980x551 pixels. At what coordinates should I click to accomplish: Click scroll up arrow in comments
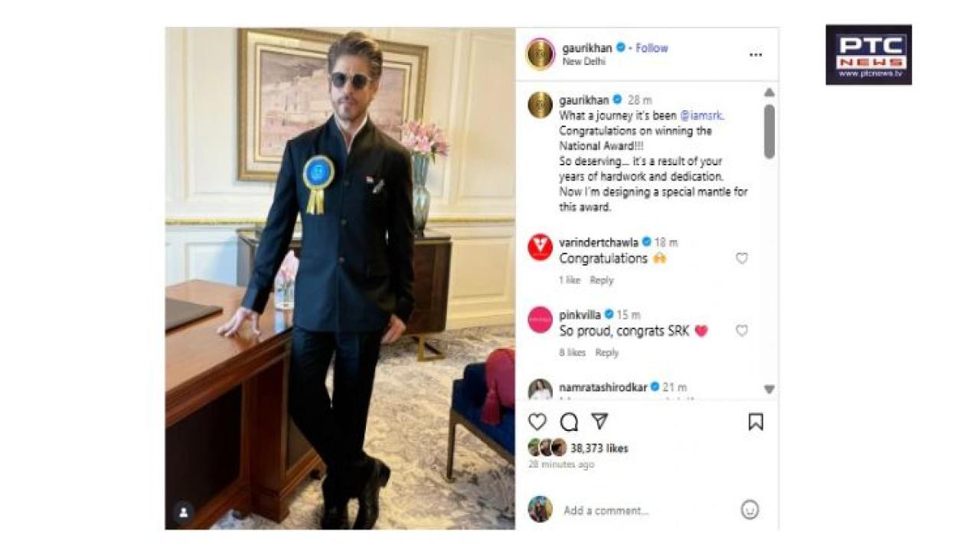tap(769, 93)
